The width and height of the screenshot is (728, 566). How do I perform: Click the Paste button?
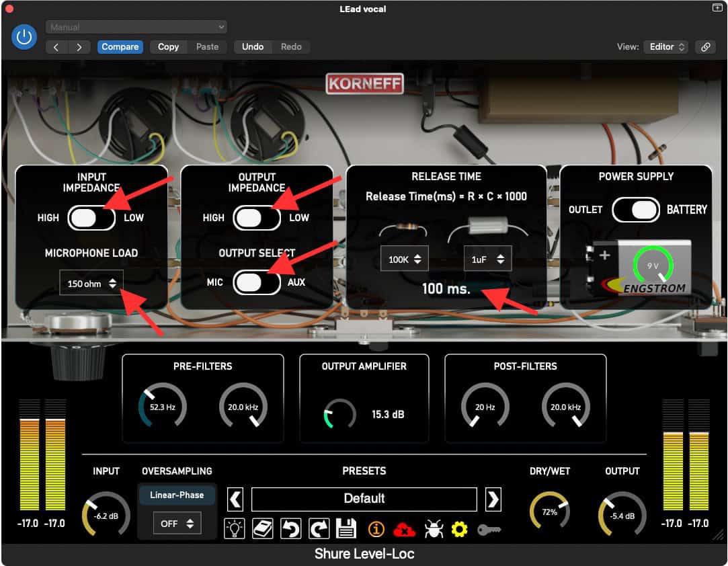[x=207, y=47]
